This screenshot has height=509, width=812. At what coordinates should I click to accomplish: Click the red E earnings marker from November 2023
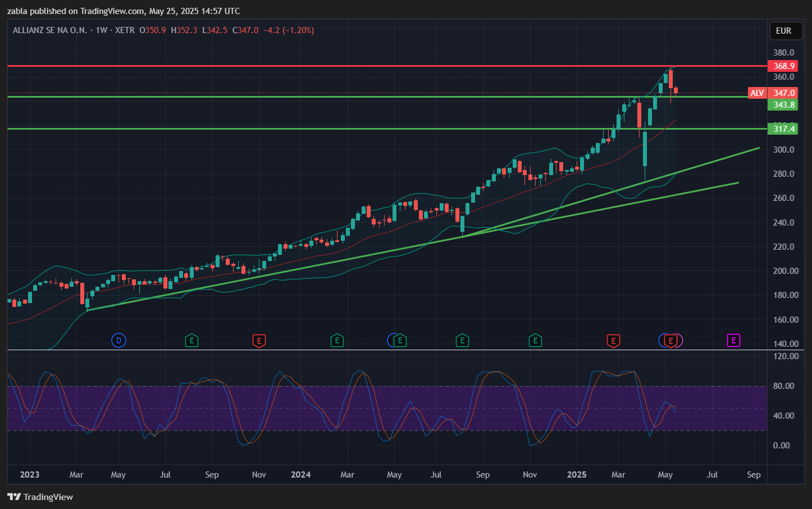coord(259,340)
